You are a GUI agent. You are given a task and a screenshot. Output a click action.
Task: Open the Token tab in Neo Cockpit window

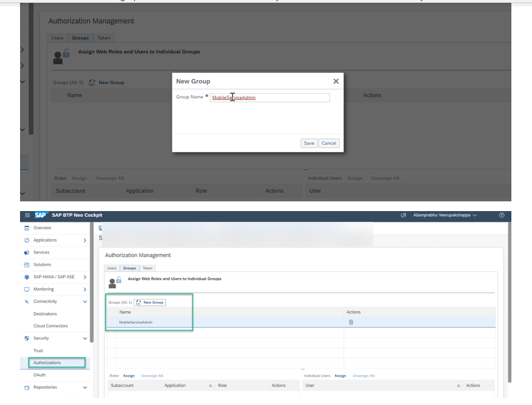[x=147, y=268]
